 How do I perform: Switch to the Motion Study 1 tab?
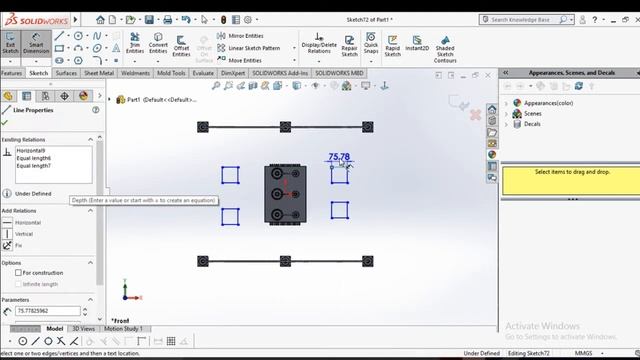pyautogui.click(x=124, y=329)
